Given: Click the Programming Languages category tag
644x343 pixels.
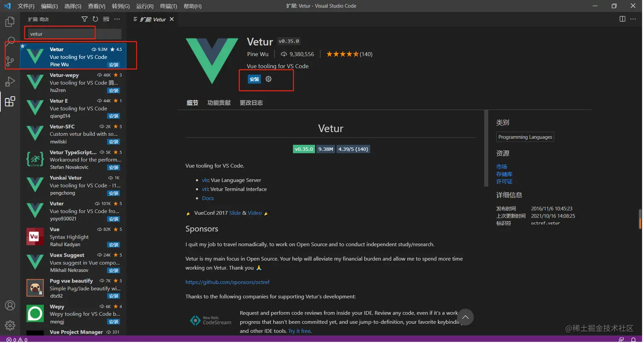Looking at the screenshot, I should tap(525, 137).
